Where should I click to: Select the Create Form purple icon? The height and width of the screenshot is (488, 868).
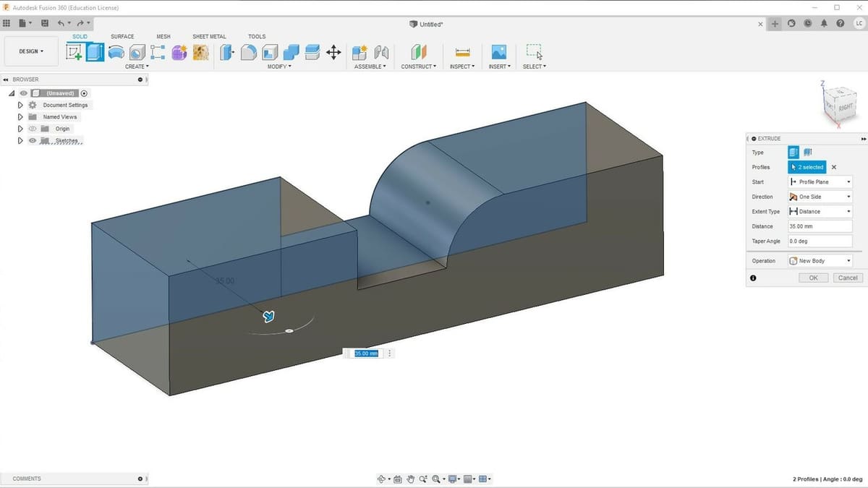coord(179,52)
